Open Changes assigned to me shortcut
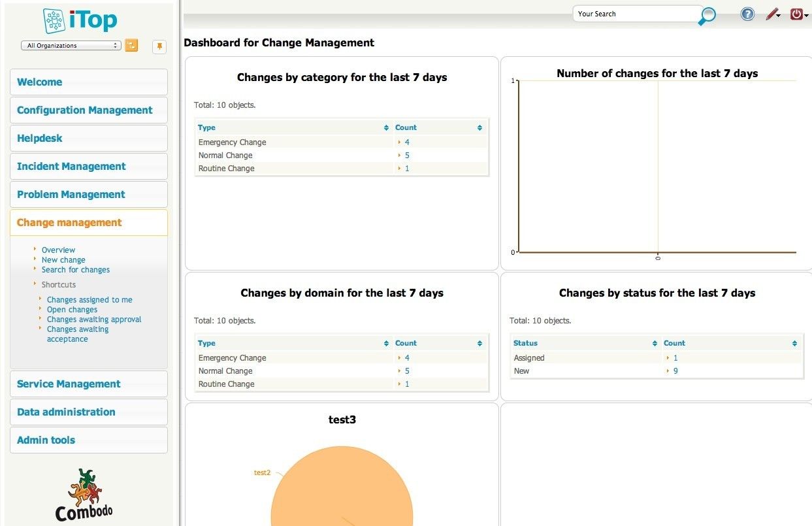The width and height of the screenshot is (812, 526). (x=89, y=300)
